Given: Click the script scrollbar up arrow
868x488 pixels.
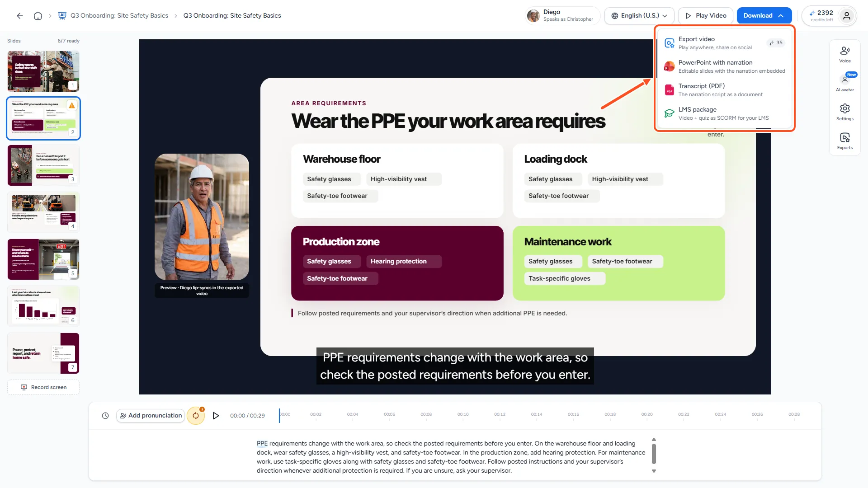Looking at the screenshot, I should 654,440.
